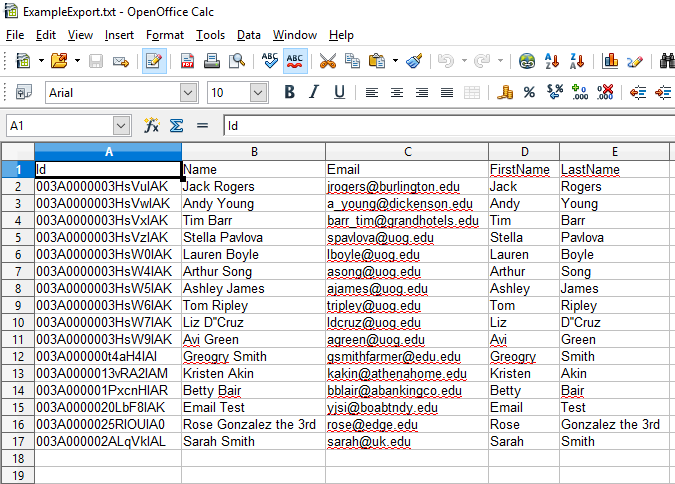Open the Styles and Formatting icon
The width and height of the screenshot is (675, 484).
pyautogui.click(x=24, y=92)
